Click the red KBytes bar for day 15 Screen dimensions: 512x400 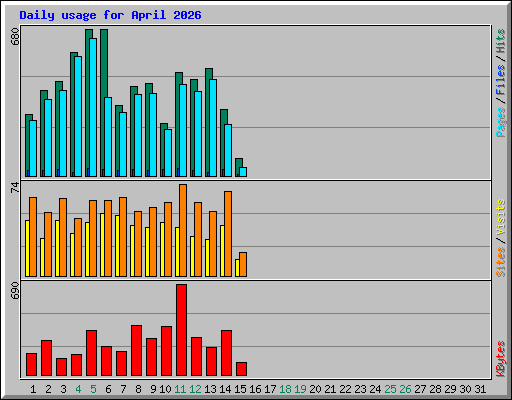point(241,369)
